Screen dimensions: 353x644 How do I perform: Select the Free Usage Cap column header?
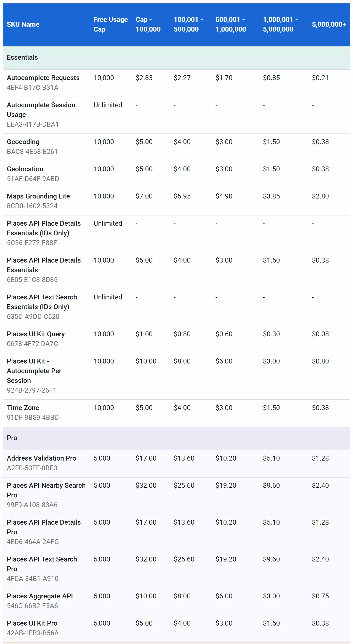pos(110,24)
